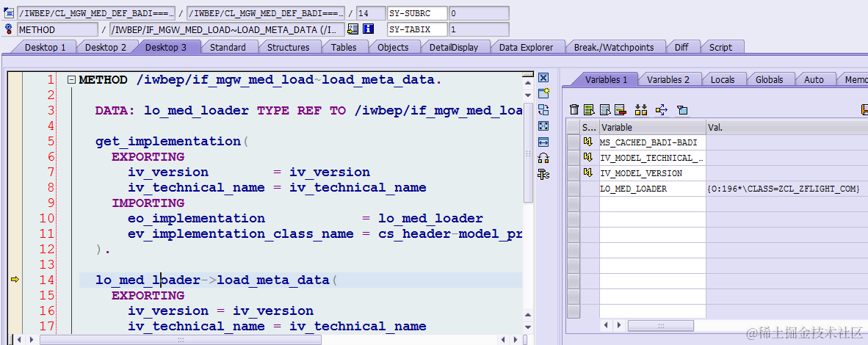Click the blue info icon in header

369,29
